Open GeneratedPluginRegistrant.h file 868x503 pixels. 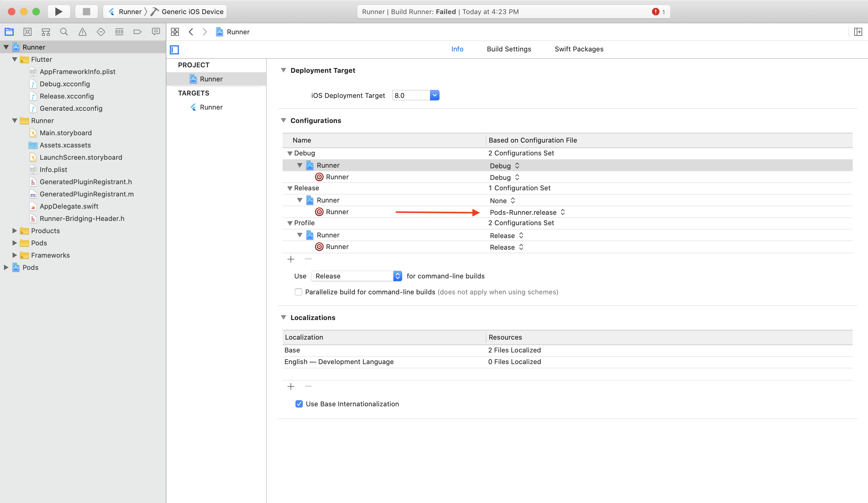pos(85,181)
